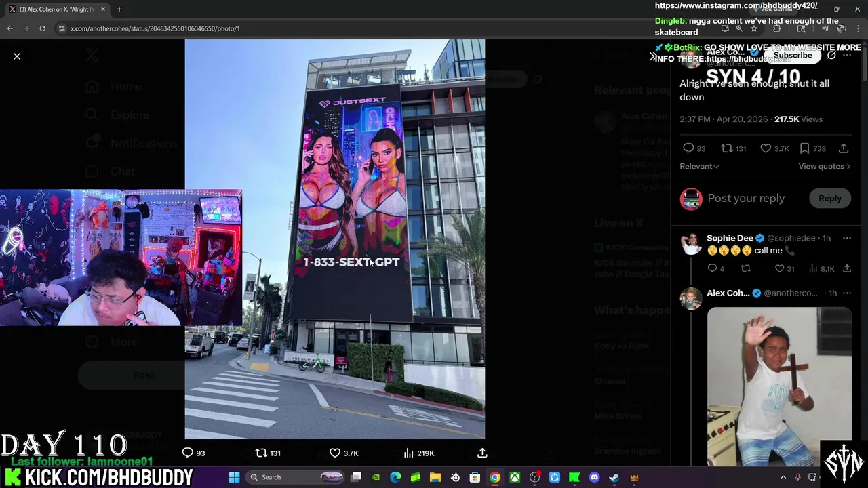Open the Windows Start menu
Image resolution: width=868 pixels, height=488 pixels.
234,477
